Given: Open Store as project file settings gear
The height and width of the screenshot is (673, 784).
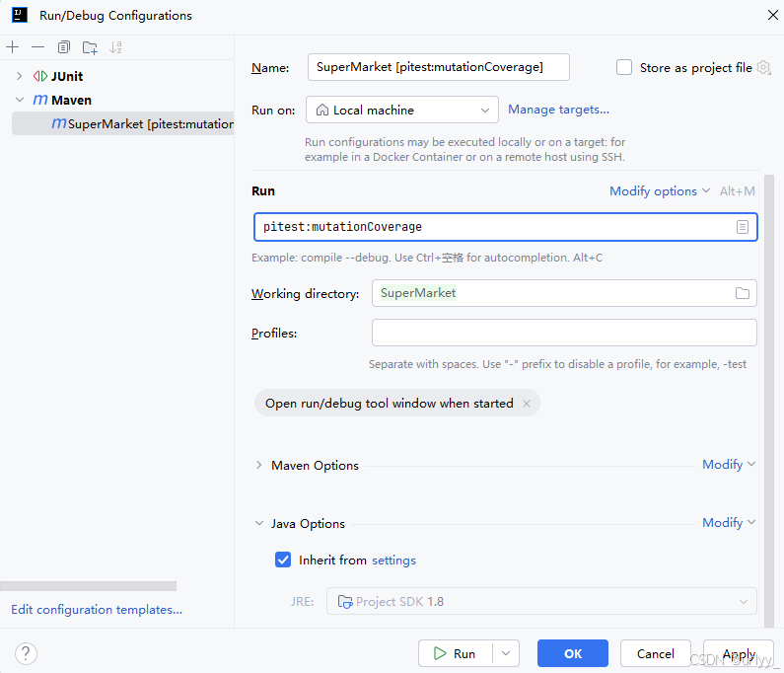Looking at the screenshot, I should point(763,67).
